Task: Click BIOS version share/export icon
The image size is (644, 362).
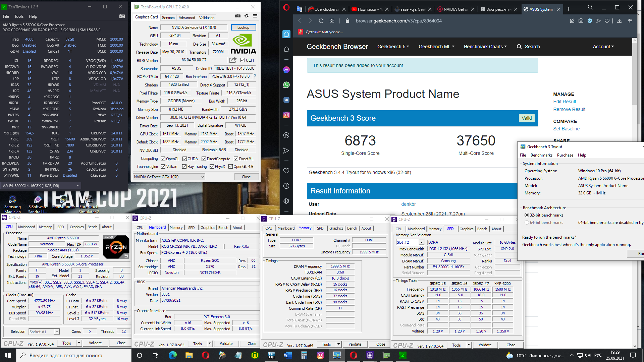Action: [x=233, y=60]
